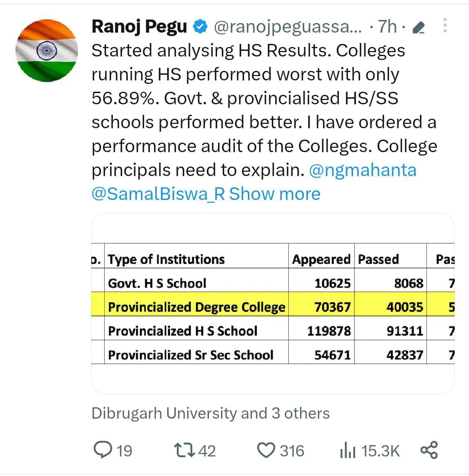
Task: Click Dibrugarh University and 3 others tag
Action: tap(211, 413)
